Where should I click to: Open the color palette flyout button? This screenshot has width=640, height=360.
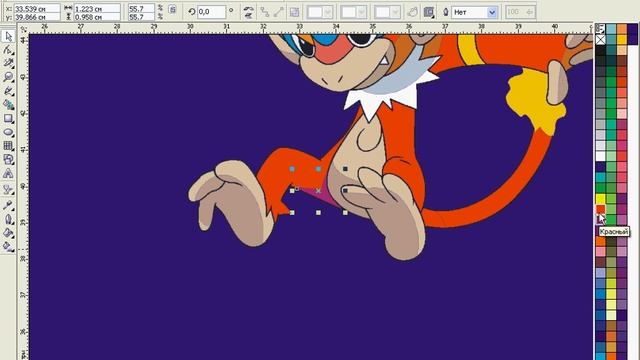click(x=600, y=28)
